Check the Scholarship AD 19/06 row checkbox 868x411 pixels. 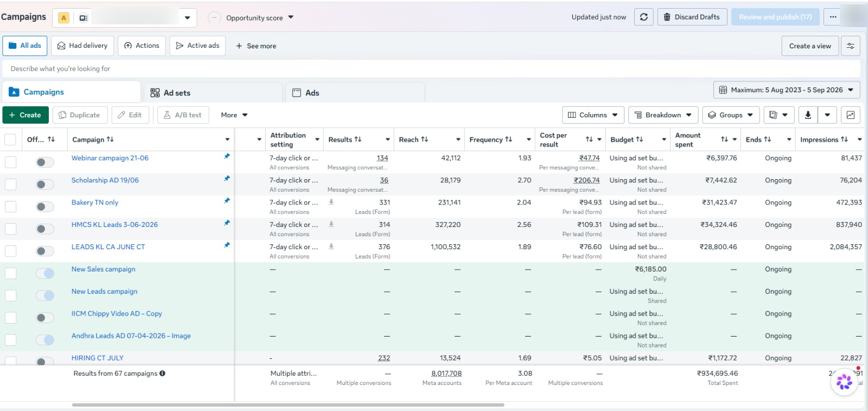point(10,185)
